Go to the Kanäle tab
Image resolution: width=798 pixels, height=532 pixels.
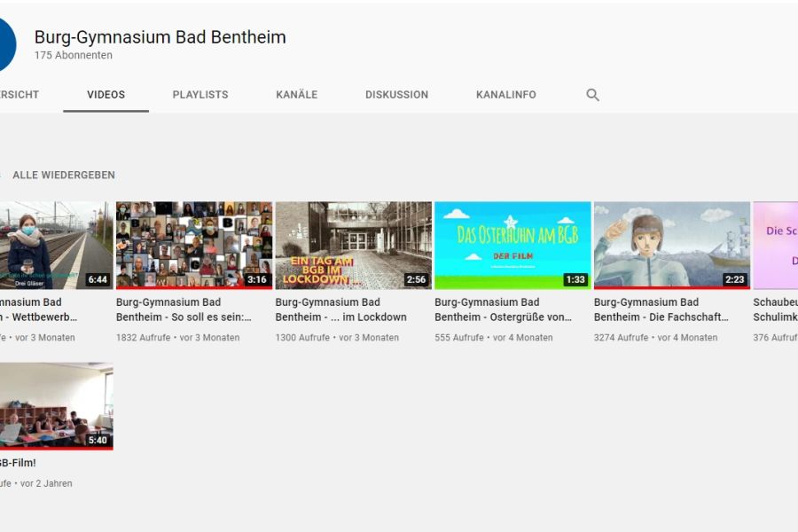tap(297, 95)
